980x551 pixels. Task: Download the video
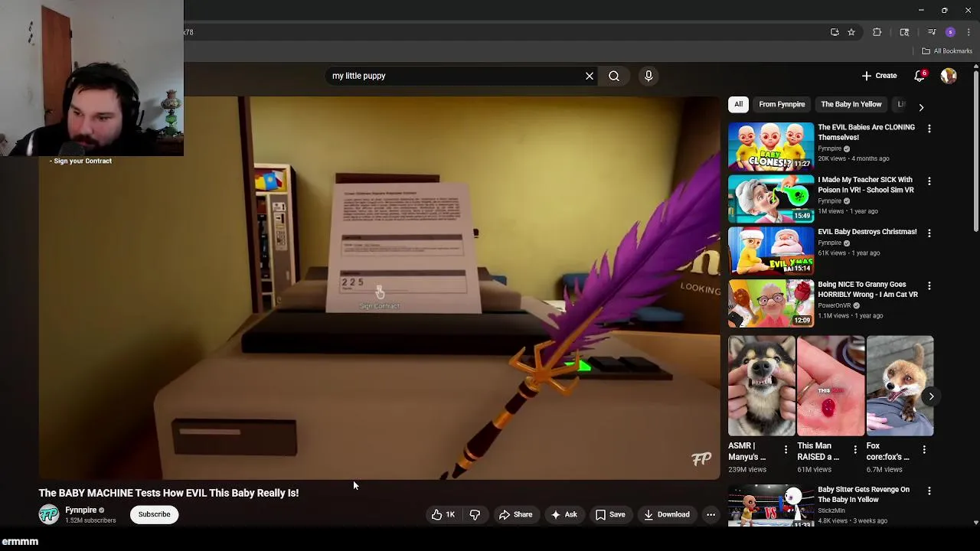point(667,514)
